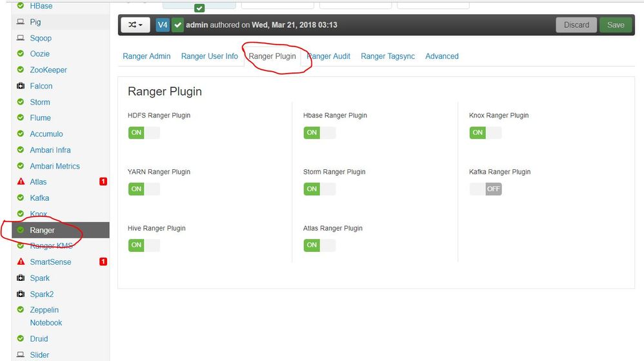Click the Sqoop client laptop icon
This screenshot has height=361, width=644.
click(21, 38)
